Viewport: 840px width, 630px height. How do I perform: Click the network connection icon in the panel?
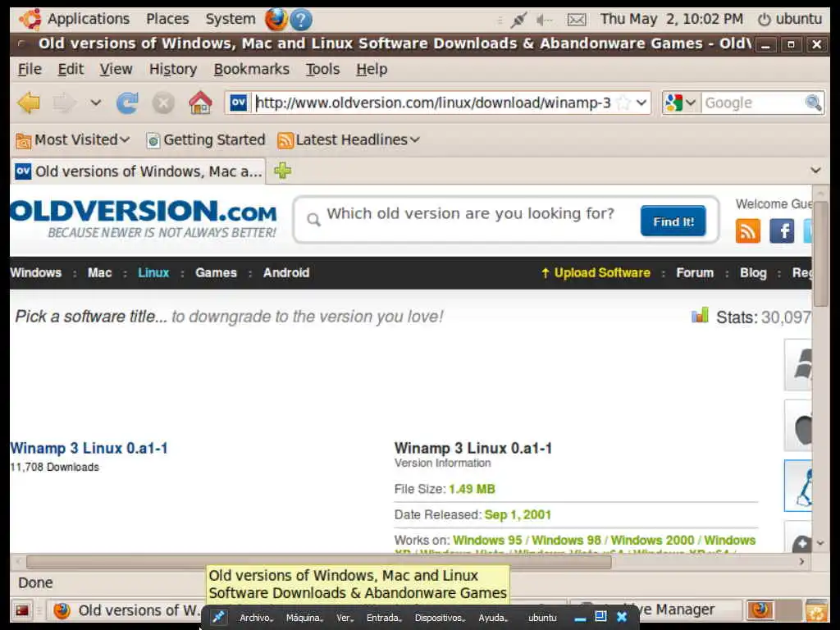pos(518,20)
